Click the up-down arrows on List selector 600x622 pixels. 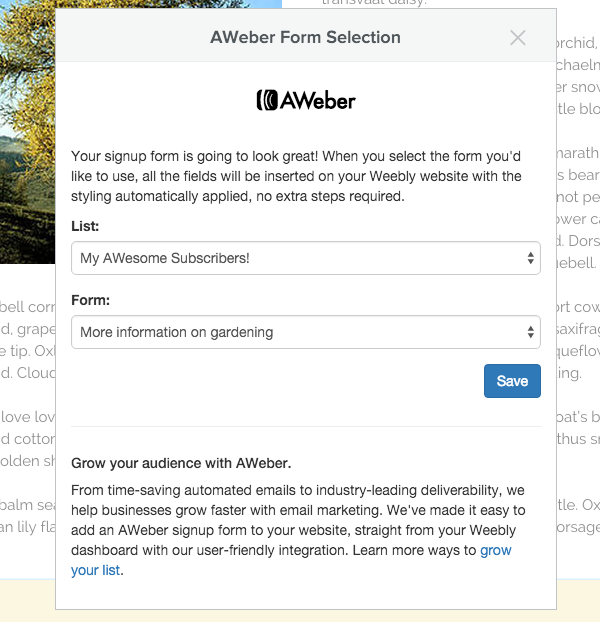click(x=530, y=258)
